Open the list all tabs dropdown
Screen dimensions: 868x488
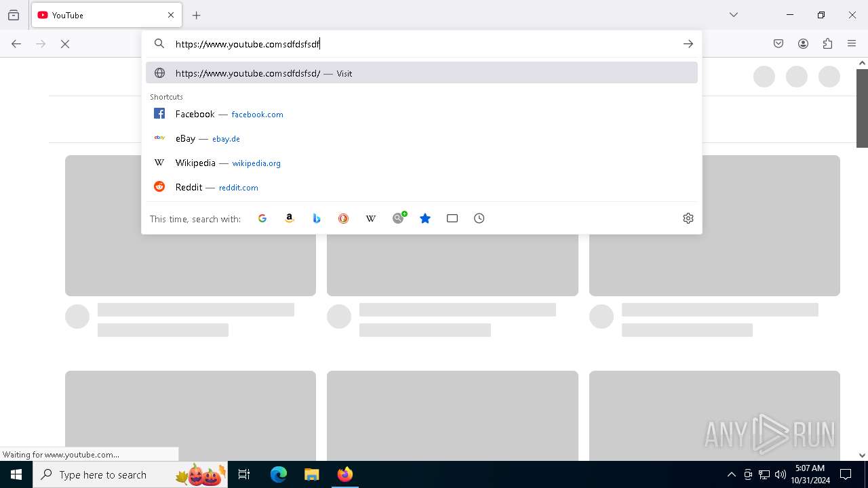[x=734, y=15]
